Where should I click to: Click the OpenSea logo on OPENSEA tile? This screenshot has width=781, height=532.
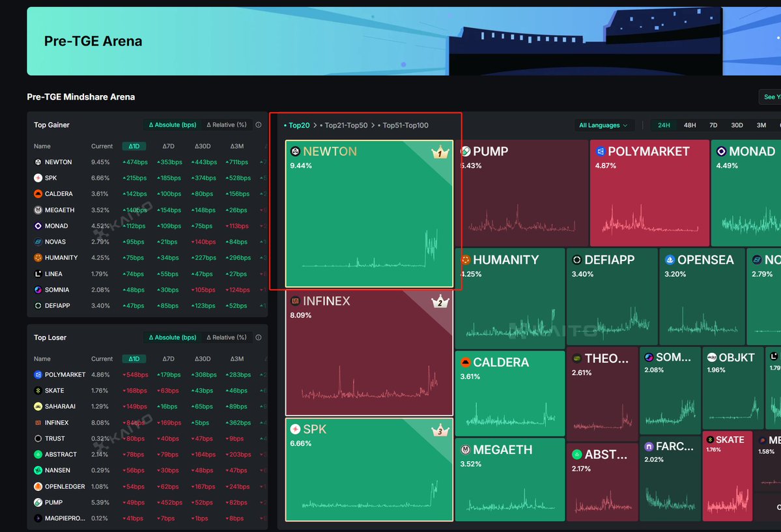670,260
